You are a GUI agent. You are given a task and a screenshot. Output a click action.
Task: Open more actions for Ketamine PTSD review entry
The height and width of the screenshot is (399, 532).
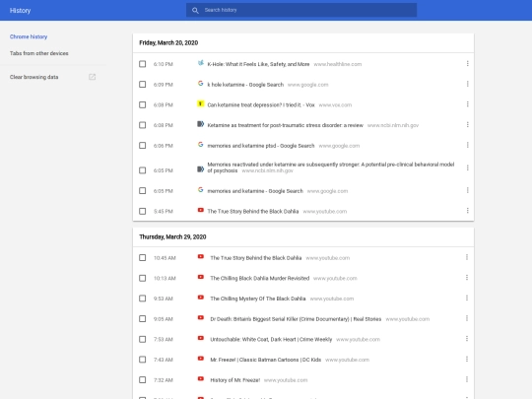coord(468,125)
